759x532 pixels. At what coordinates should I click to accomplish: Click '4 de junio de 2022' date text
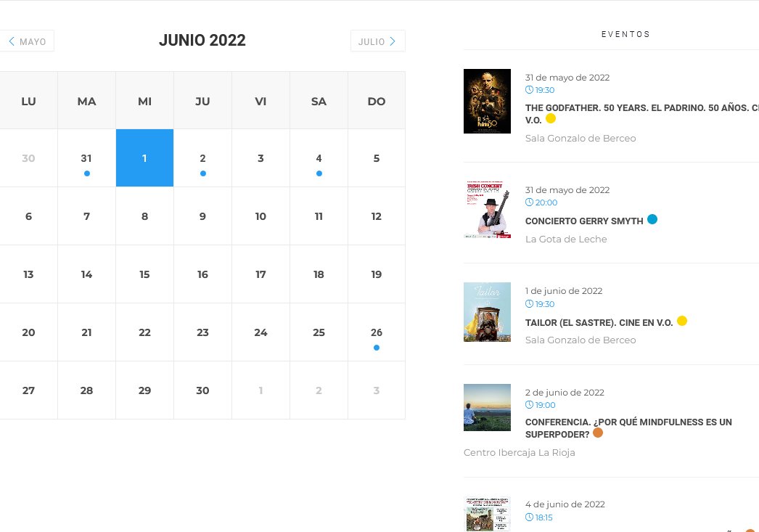click(x=565, y=504)
